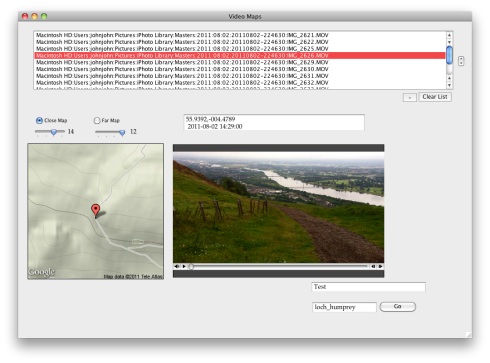Click the top scroll-up arrow of file list

449,35
